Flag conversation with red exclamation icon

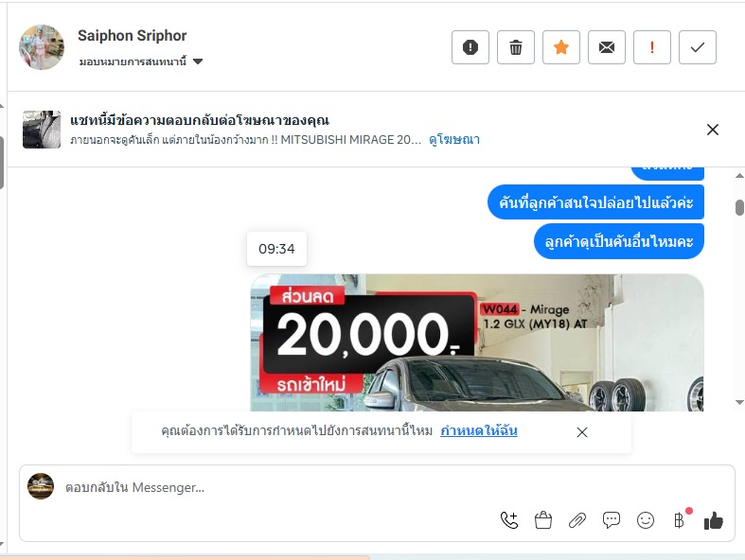point(652,47)
